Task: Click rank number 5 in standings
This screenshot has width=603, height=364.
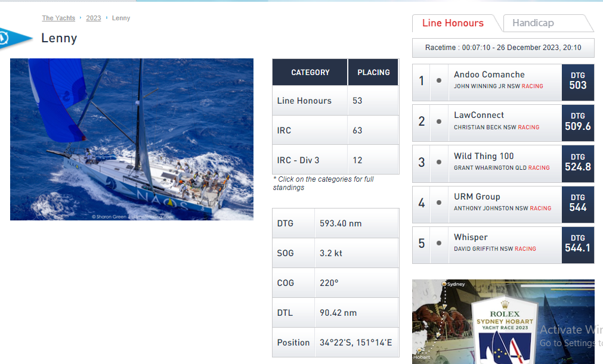Action: click(x=422, y=243)
